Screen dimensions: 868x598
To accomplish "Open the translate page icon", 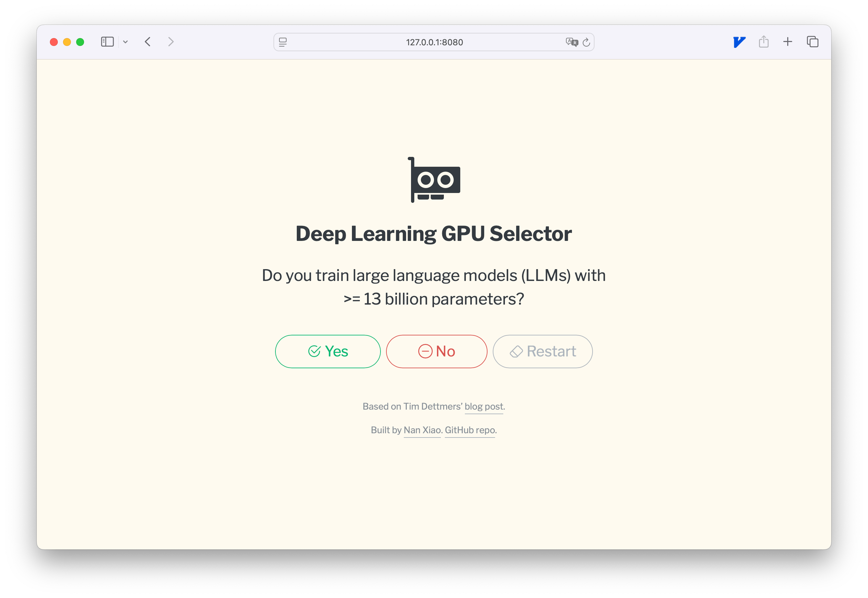I will (x=572, y=42).
